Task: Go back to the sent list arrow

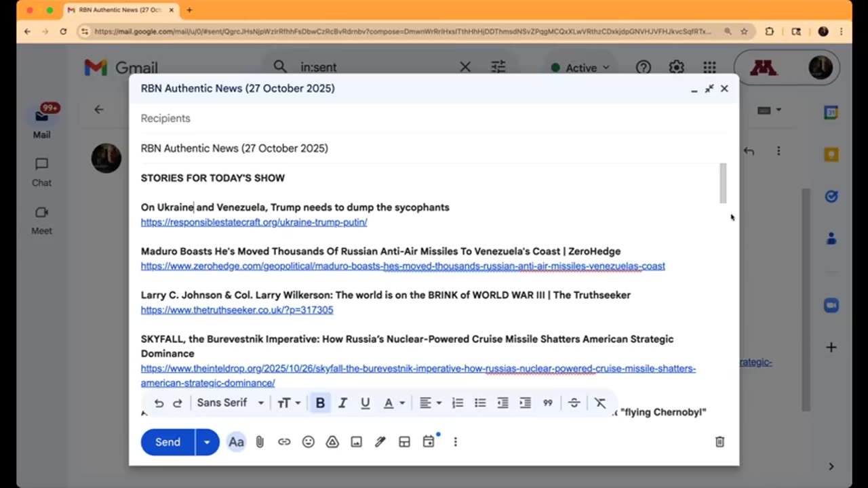Action: point(99,109)
